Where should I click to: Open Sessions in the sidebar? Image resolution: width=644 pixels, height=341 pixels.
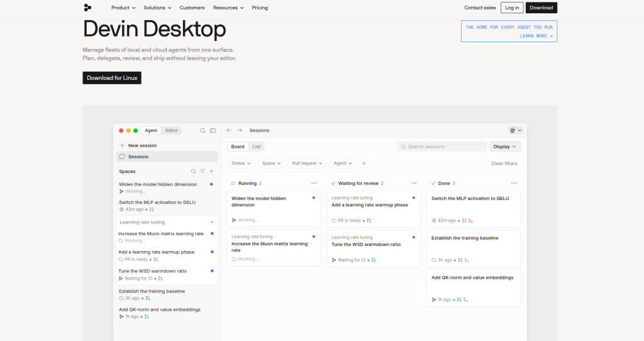pos(167,157)
